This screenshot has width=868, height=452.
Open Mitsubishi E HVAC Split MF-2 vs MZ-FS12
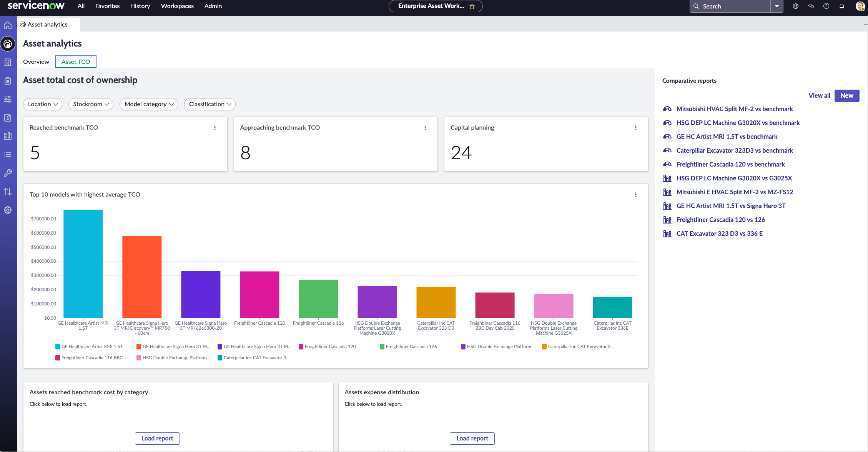[x=735, y=192]
